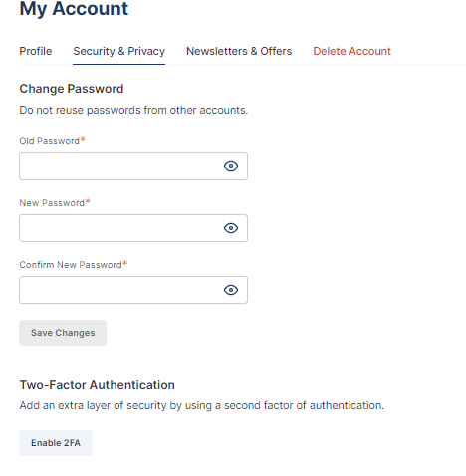This screenshot has width=466, height=476.
Task: Click the Old Password label
Action: tap(52, 141)
